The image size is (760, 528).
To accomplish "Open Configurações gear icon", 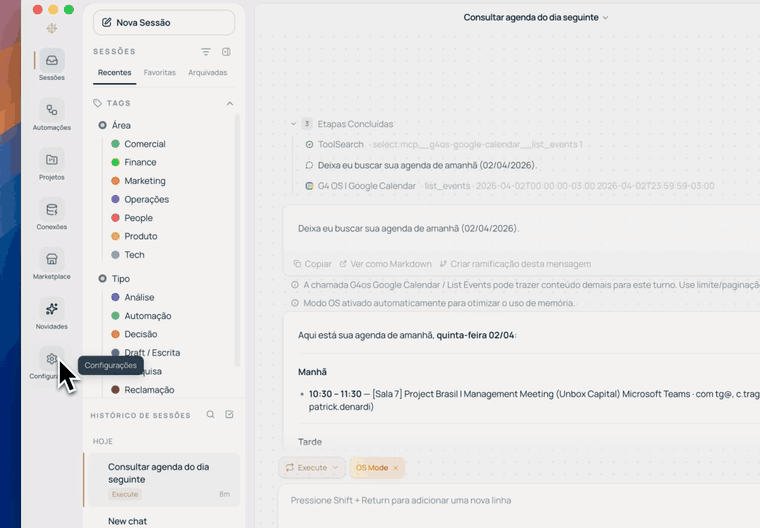I will [x=52, y=359].
